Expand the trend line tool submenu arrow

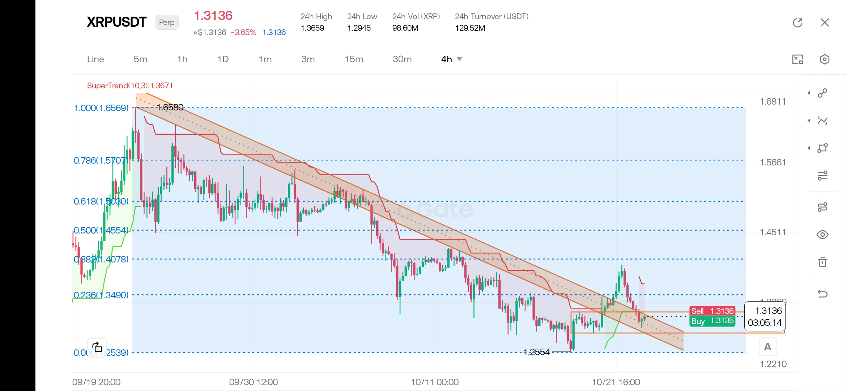pyautogui.click(x=809, y=93)
